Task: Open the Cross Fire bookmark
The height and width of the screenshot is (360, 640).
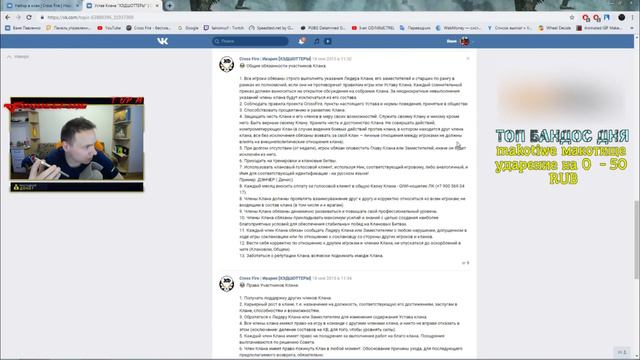Action: (149, 28)
